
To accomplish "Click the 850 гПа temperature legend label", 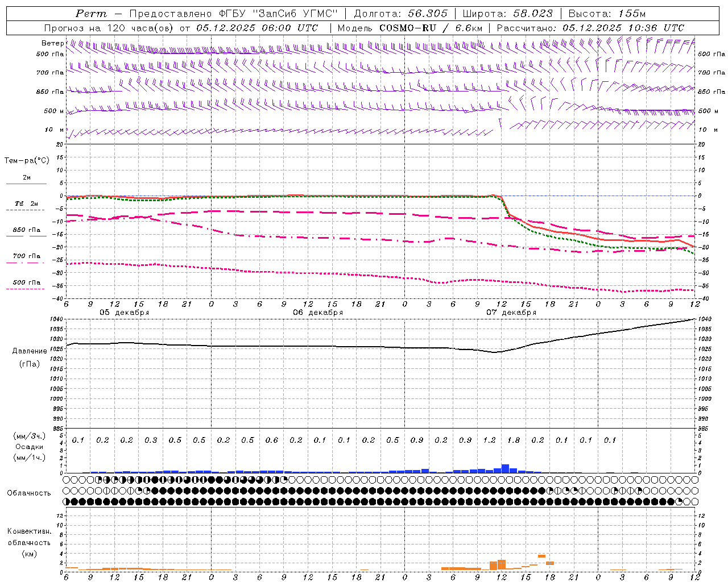I will 27,230.
